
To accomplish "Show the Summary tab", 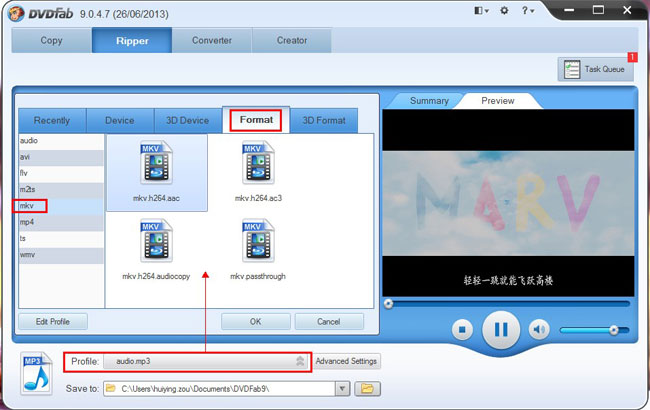I will point(429,101).
